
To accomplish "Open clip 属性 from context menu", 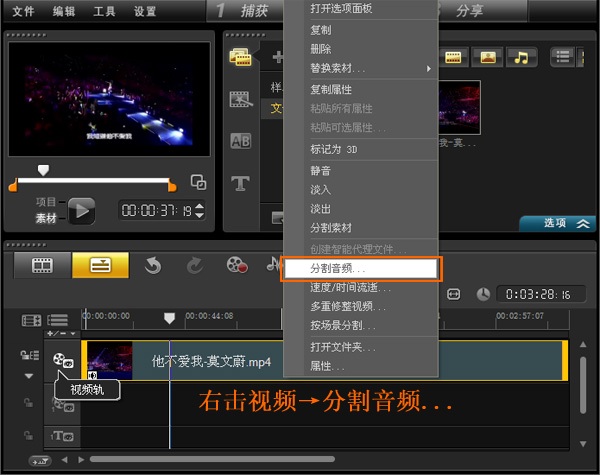I will pyautogui.click(x=360, y=366).
